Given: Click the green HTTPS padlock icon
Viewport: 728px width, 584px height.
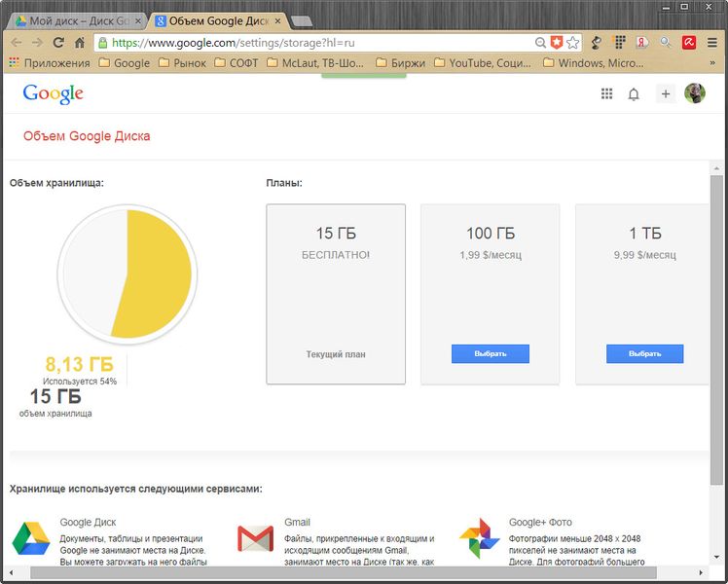Looking at the screenshot, I should [x=103, y=43].
